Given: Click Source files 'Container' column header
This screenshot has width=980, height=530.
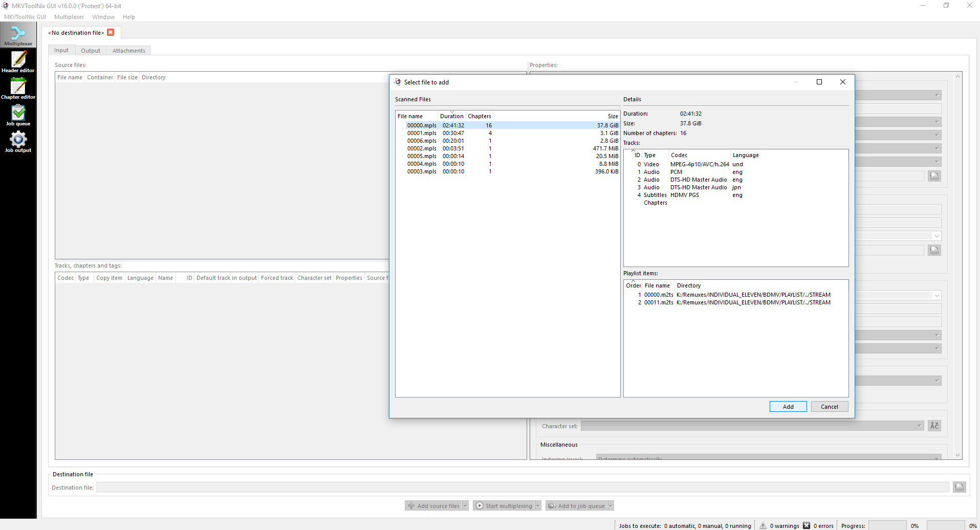Looking at the screenshot, I should pyautogui.click(x=100, y=77).
